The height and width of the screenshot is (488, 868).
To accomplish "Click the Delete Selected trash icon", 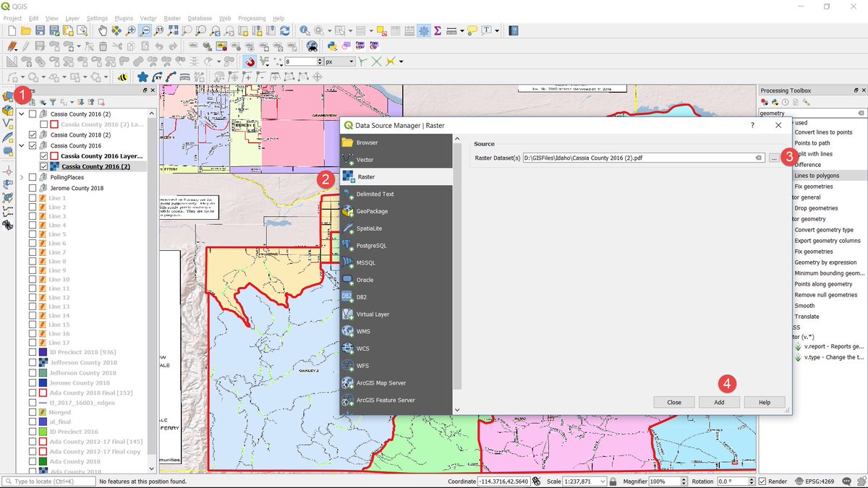I will 103,46.
